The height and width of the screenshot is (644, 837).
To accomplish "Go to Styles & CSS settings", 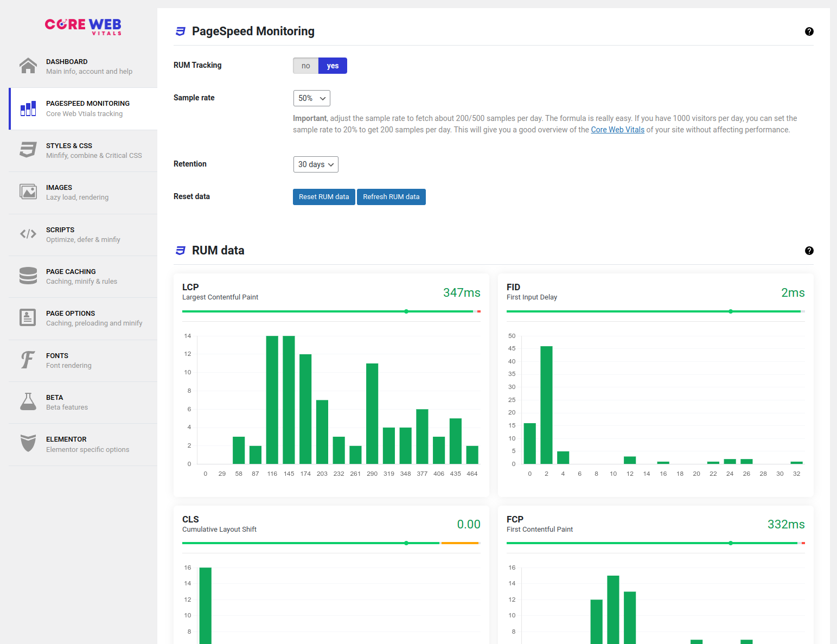I will [83, 150].
